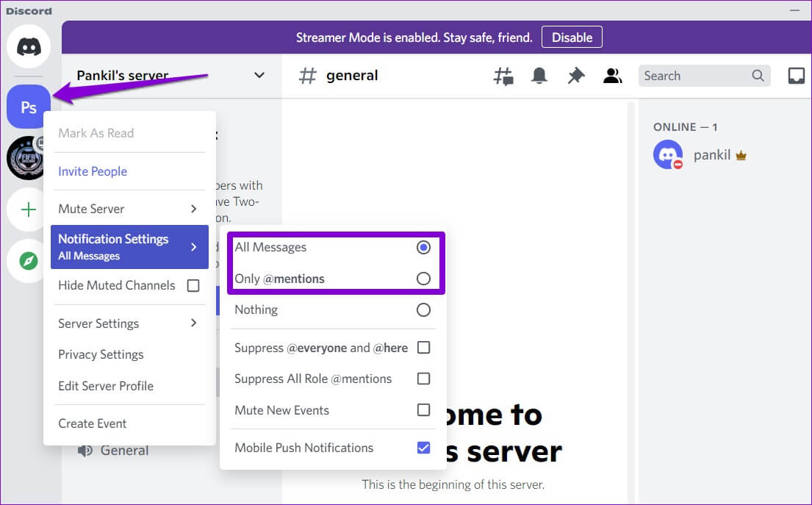Screen dimensions: 812x505
Task: Click pankil's avatar in member list
Action: click(x=667, y=154)
